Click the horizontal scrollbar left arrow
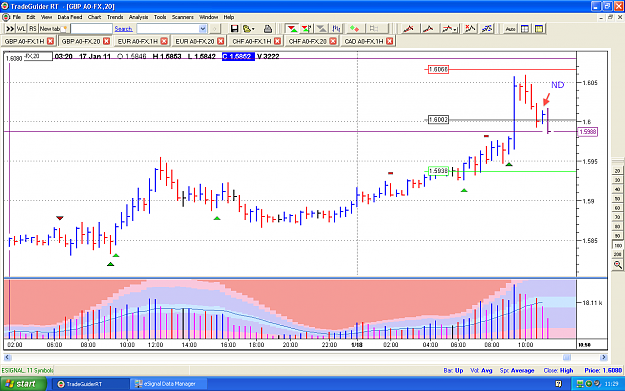Screen dimensions: 625x391 (x=7, y=358)
